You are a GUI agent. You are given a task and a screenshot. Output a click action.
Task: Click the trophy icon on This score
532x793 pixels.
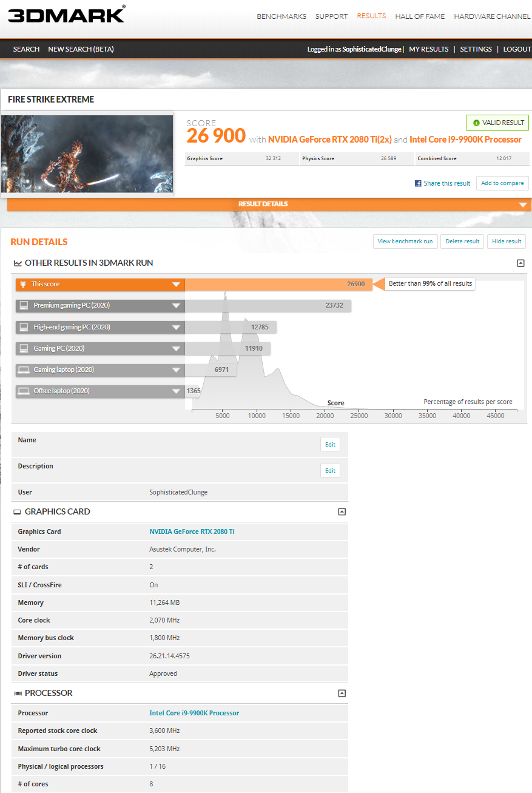[23, 284]
